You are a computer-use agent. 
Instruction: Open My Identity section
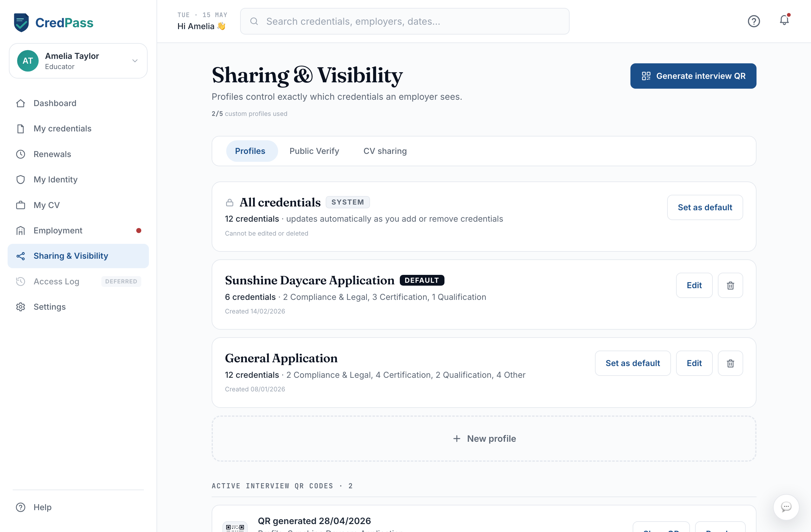(x=78, y=180)
